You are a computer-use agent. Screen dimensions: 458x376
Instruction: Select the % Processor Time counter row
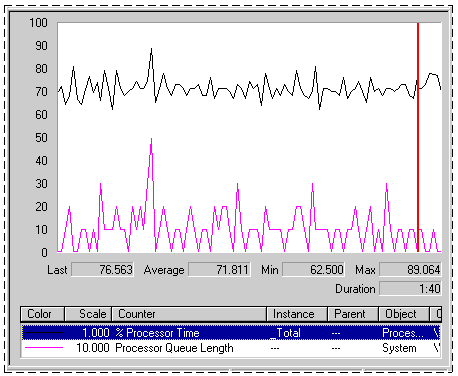[x=231, y=332]
